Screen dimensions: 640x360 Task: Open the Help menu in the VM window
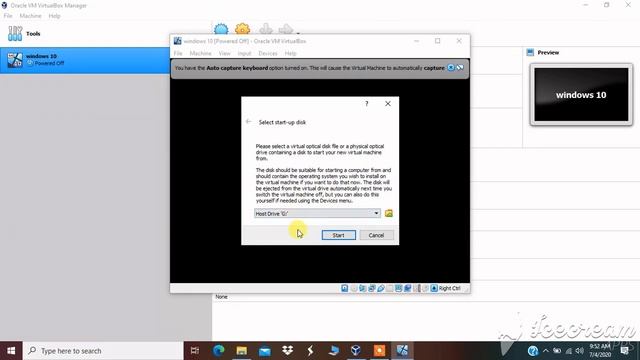tap(290, 53)
